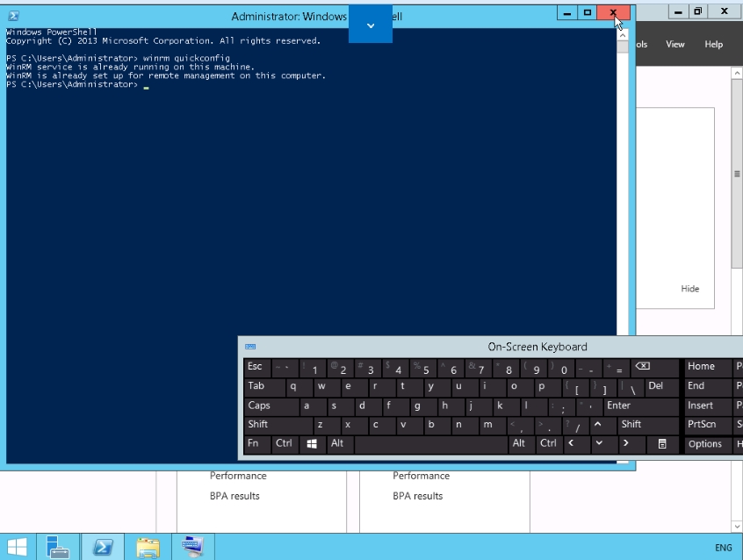Open the On-Screen Keyboard Options
Image resolution: width=743 pixels, height=560 pixels.
click(705, 444)
